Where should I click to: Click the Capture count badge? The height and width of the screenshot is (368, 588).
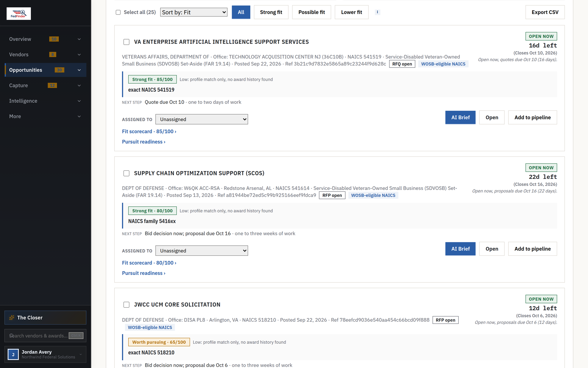[52, 85]
